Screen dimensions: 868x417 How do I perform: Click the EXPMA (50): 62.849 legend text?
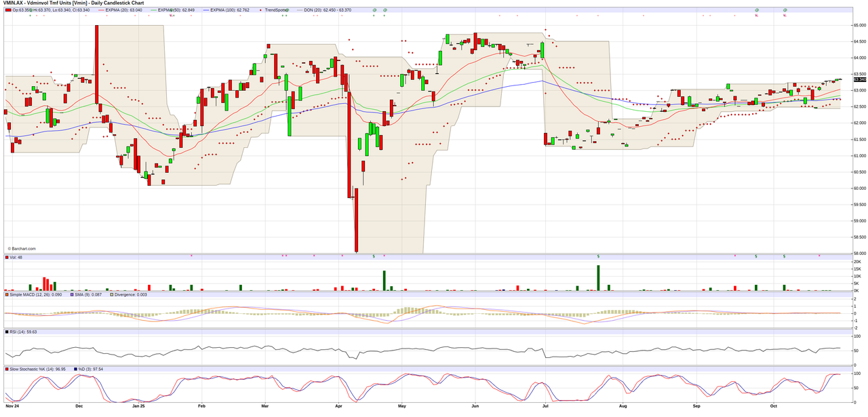point(176,9)
